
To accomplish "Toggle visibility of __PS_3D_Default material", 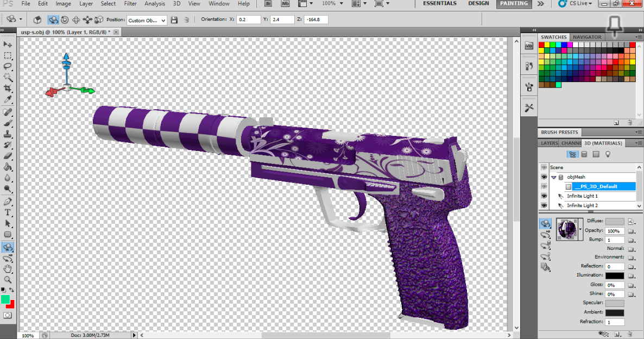I will (544, 186).
